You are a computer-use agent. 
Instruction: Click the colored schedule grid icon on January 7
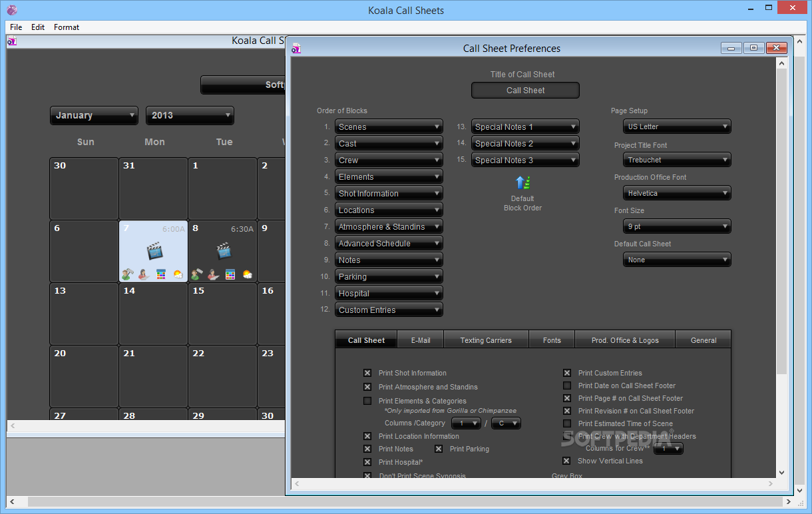(161, 274)
